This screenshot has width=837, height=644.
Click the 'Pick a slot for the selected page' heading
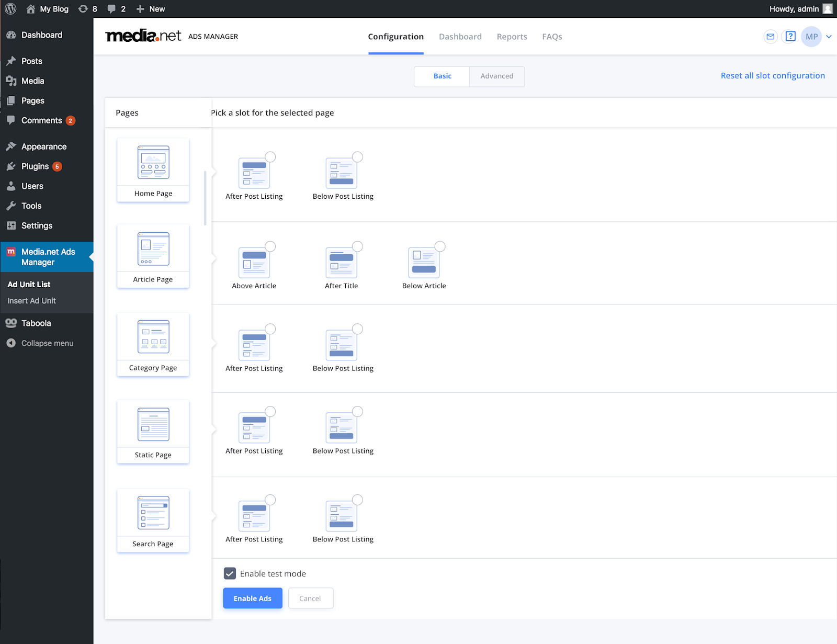[x=272, y=113]
